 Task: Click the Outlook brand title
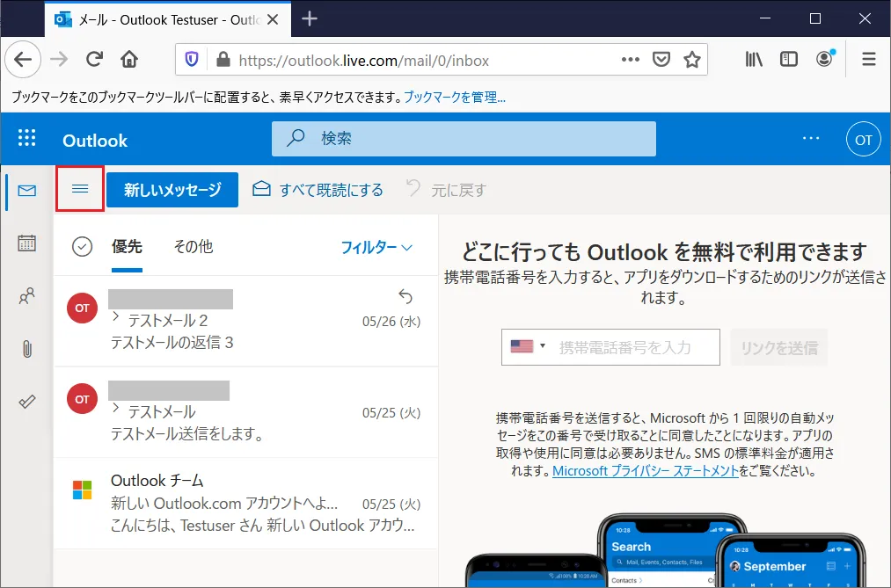(95, 141)
